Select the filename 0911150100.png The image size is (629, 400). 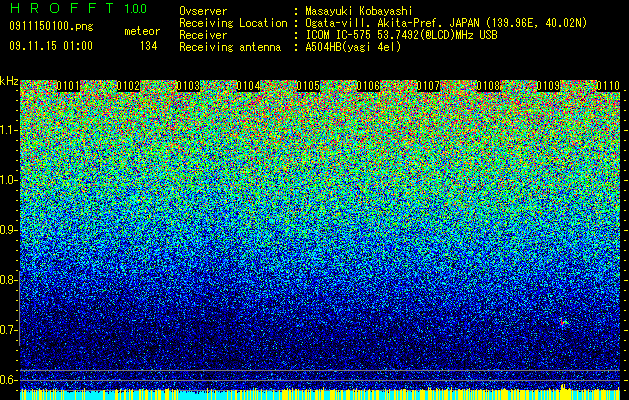point(51,26)
